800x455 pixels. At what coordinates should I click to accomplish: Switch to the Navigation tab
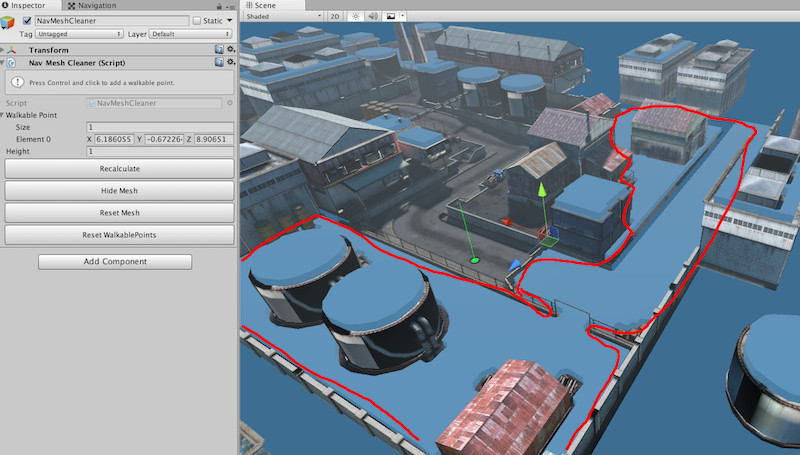coord(92,6)
